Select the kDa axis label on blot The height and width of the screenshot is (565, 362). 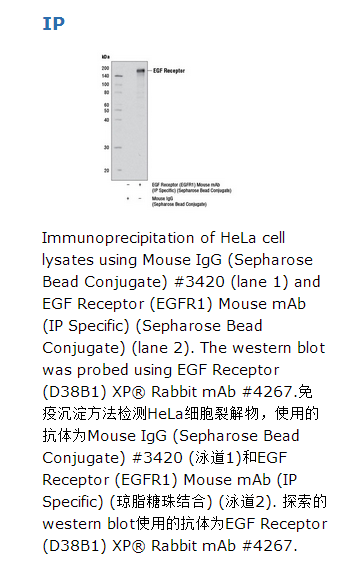(x=106, y=57)
